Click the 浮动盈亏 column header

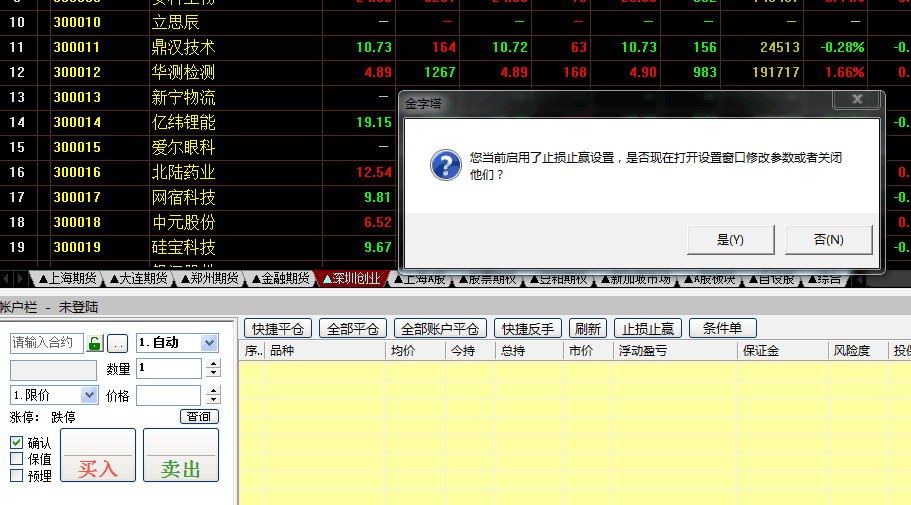pos(676,350)
